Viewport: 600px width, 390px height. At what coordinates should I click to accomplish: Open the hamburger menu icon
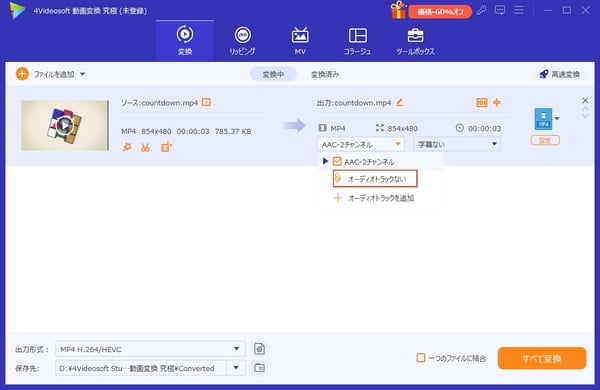tap(519, 10)
